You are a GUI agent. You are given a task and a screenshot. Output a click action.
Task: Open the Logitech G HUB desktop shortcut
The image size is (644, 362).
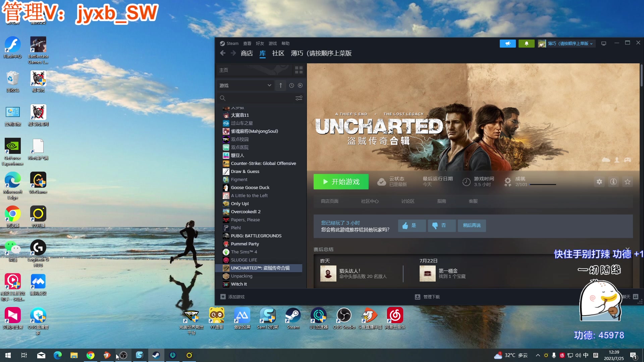coord(38,253)
